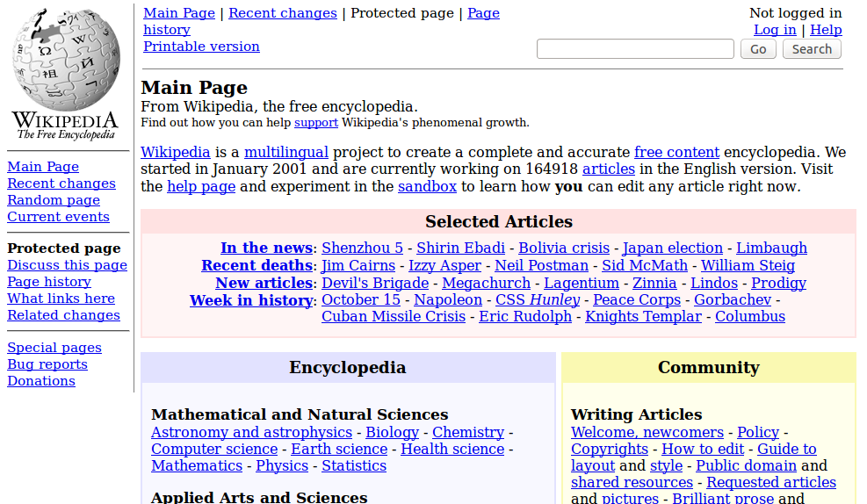Open the Peace Corps article
The image size is (867, 504).
[637, 300]
